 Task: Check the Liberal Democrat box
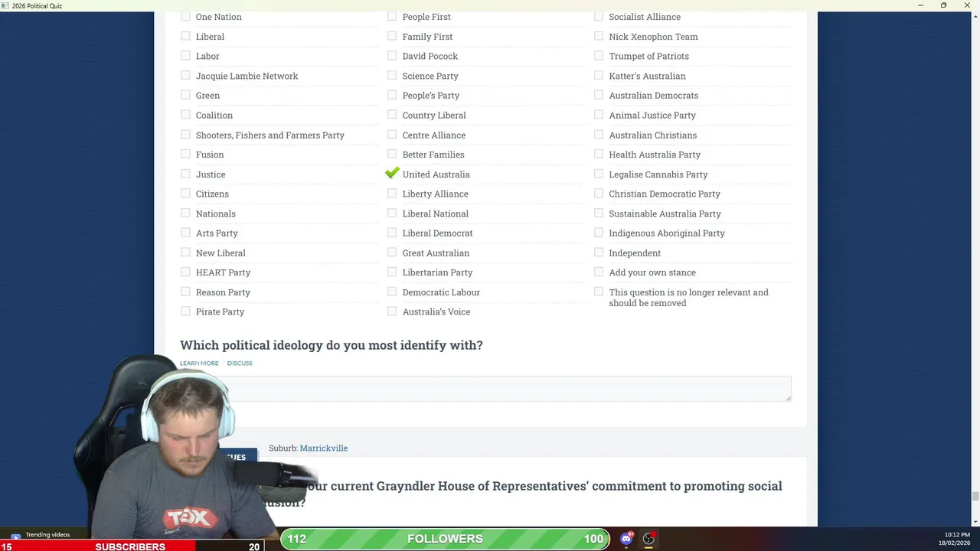[x=392, y=233]
